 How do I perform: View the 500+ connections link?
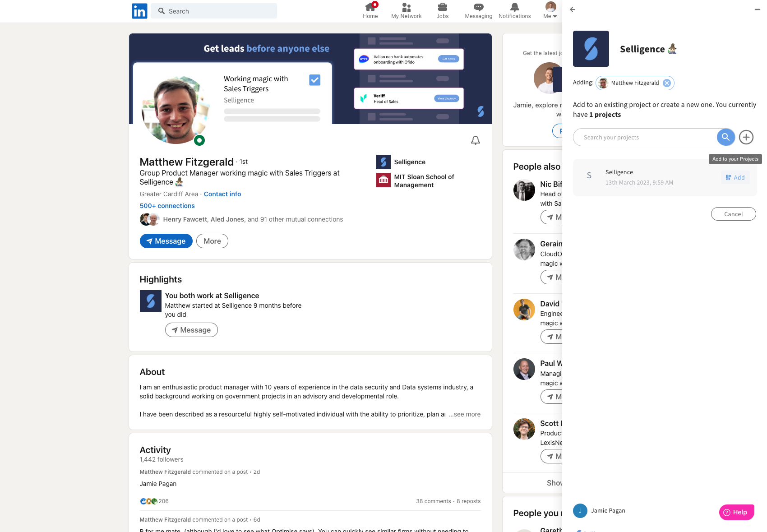tap(167, 206)
